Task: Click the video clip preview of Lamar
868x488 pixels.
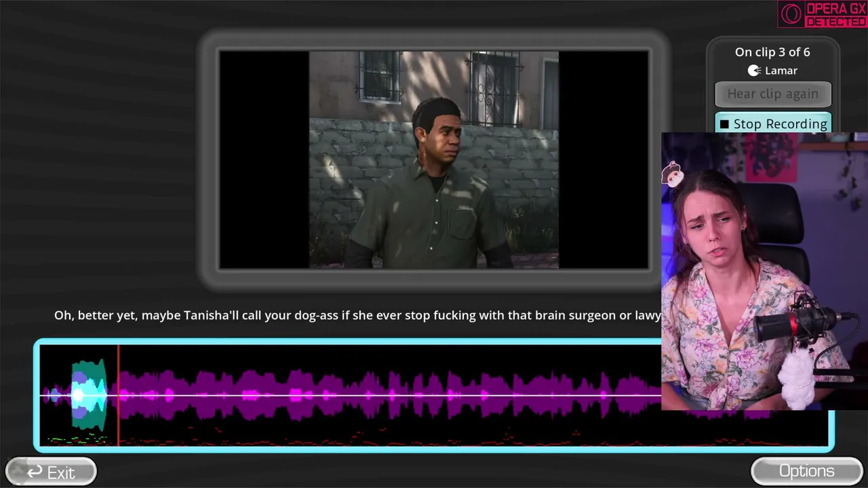Action: point(434,160)
